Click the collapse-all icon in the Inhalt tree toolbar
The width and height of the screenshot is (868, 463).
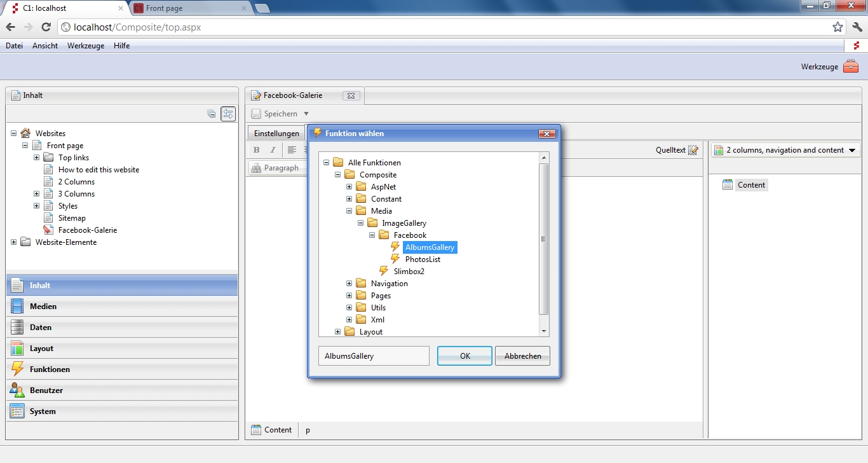tap(212, 114)
